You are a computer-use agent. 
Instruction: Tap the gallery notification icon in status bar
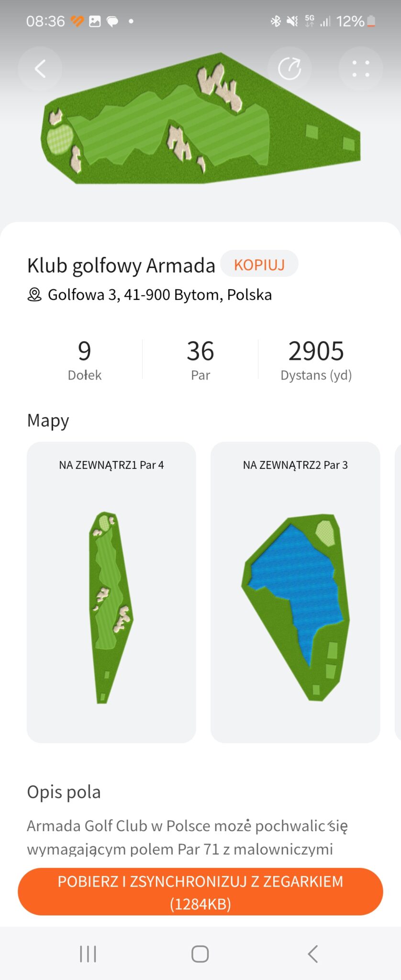pyautogui.click(x=95, y=21)
